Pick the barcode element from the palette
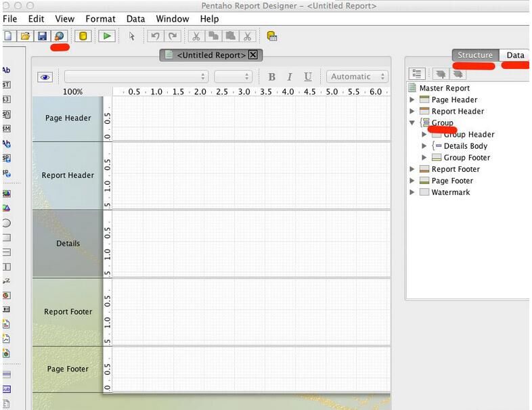 point(6,309)
